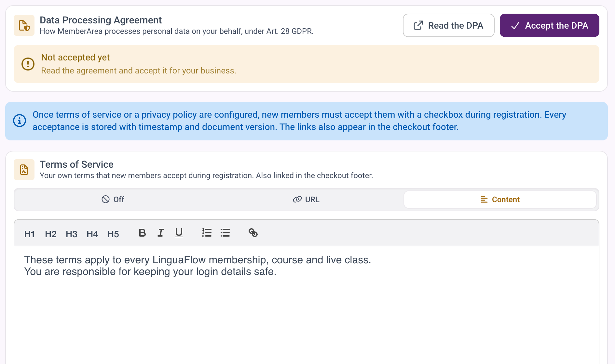Apply H3 heading style

[x=71, y=234]
